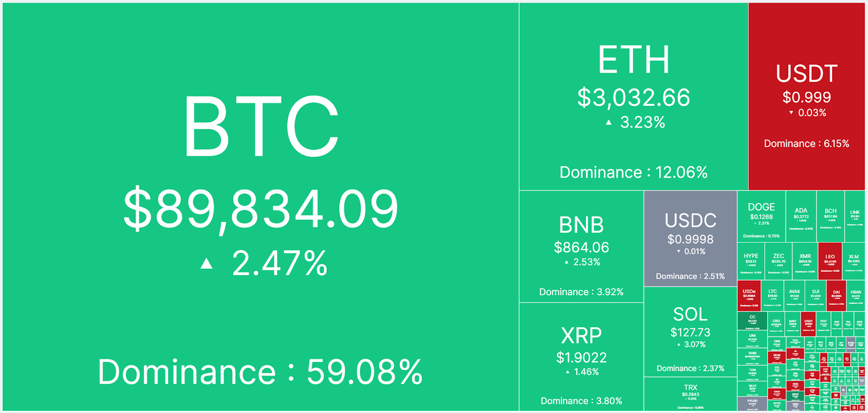Click the red USDe tile
This screenshot has width=868, height=413.
(749, 296)
